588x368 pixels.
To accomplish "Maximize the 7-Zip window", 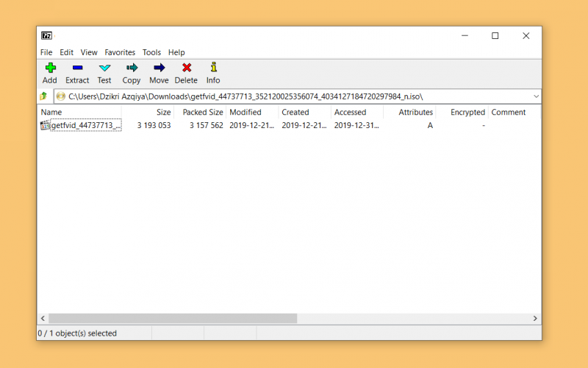I will pos(495,35).
